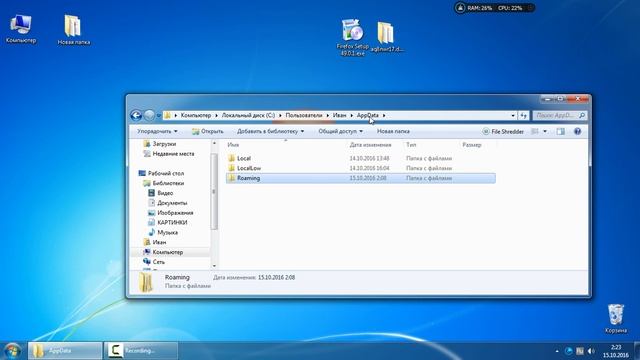Click the Иван breadcrumb segment
Screen dimensions: 640x360
[339, 116]
